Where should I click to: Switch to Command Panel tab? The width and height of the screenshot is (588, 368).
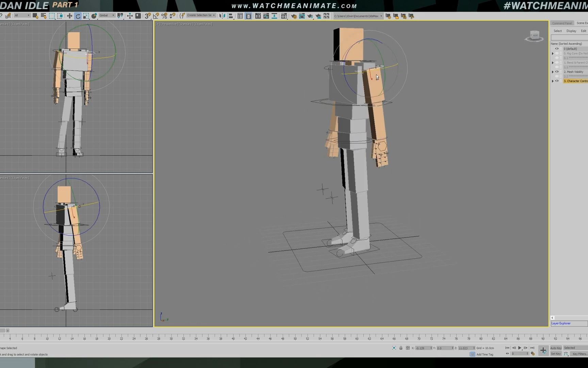(x=562, y=23)
